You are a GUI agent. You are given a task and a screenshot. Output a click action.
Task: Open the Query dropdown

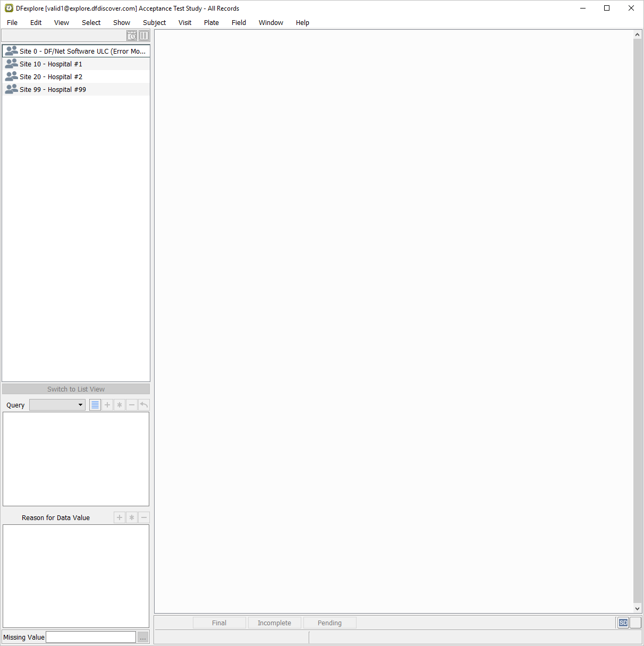(x=57, y=405)
